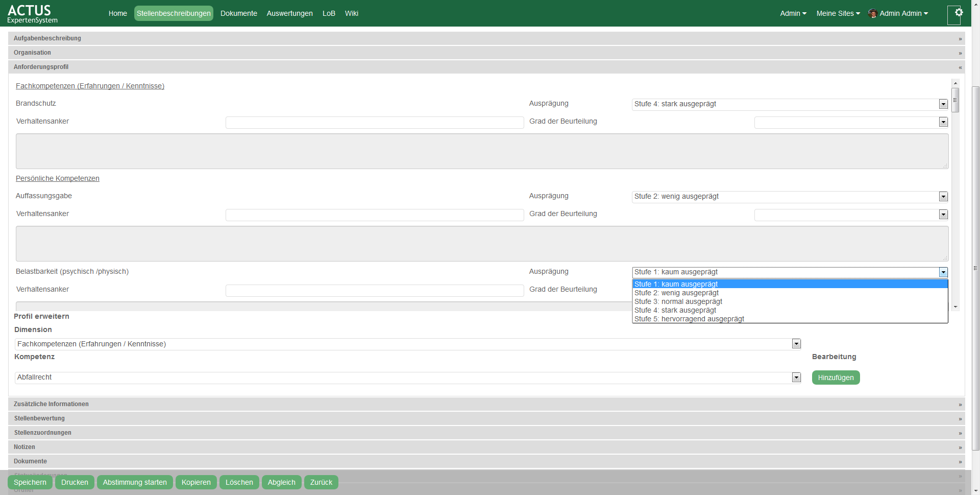The width and height of the screenshot is (980, 495).
Task: Click the Brandschutz Verhaltensanker input field
Action: pyautogui.click(x=374, y=123)
